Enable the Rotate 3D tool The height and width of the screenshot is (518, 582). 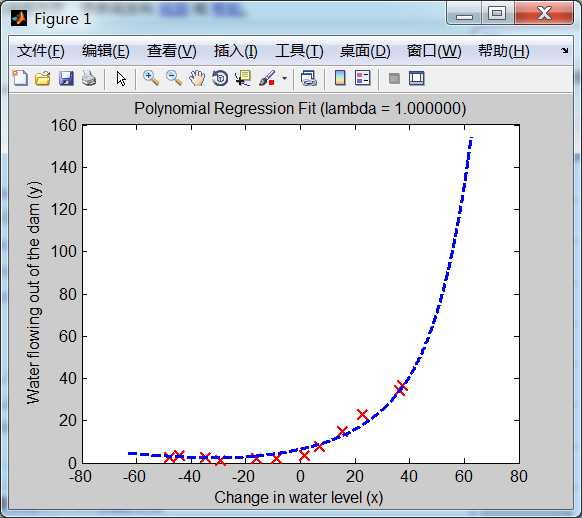point(220,78)
